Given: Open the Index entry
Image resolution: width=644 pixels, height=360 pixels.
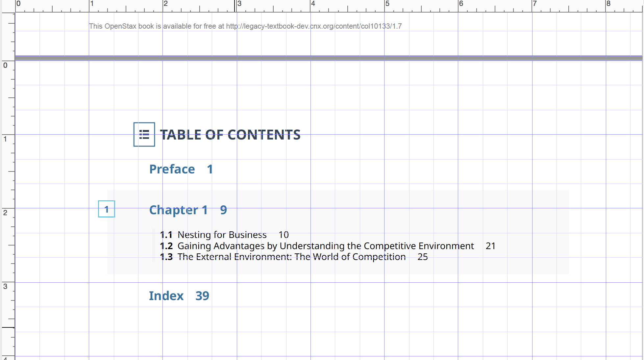Looking at the screenshot, I should 166,296.
